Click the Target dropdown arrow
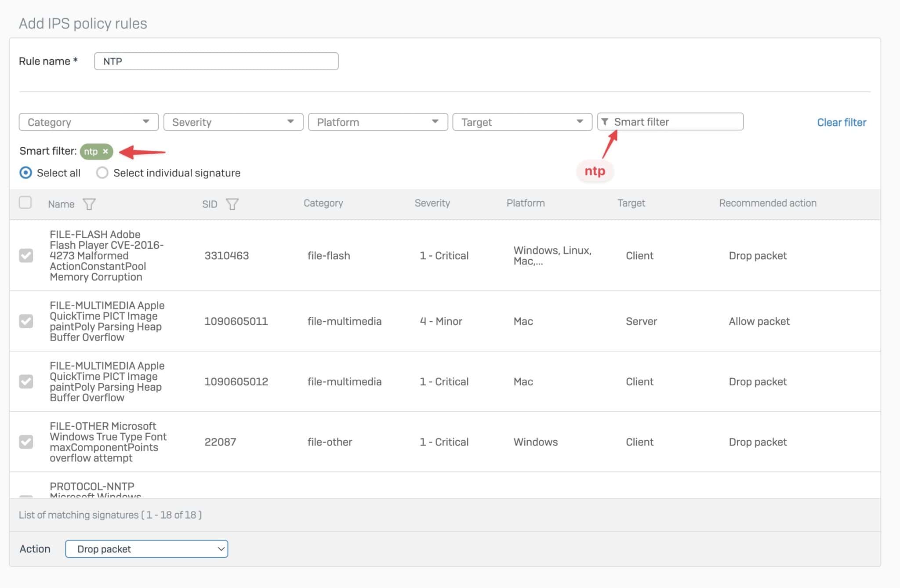 tap(580, 122)
